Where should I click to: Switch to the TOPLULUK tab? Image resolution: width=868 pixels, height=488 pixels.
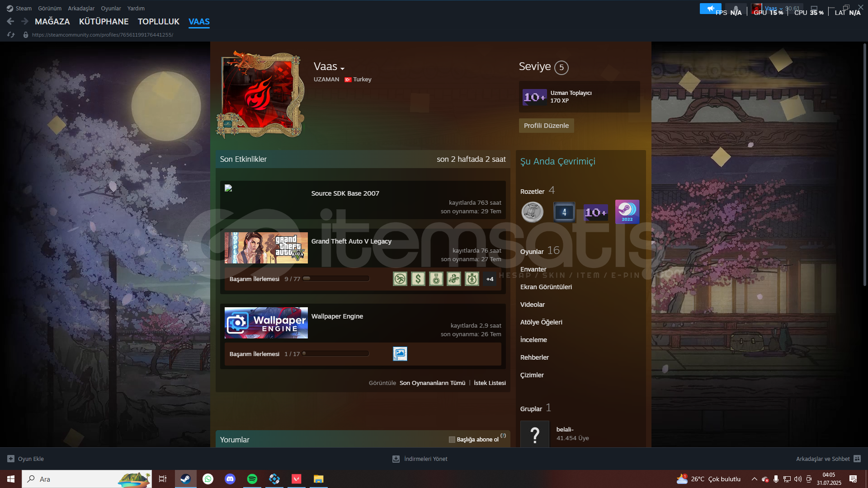[159, 21]
